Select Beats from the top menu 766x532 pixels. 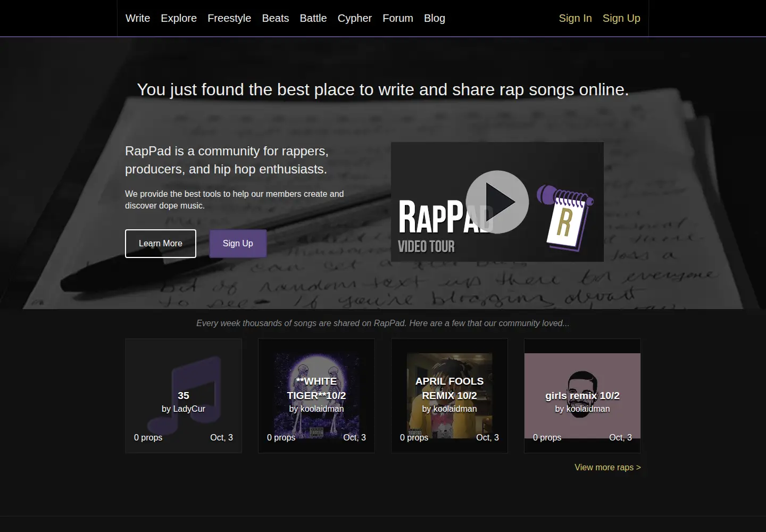click(x=276, y=18)
